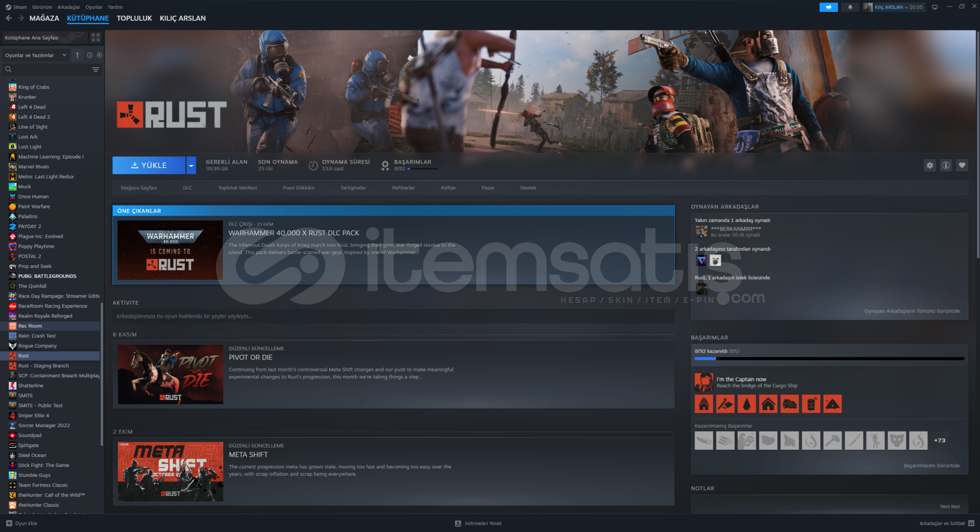Click the achievements progress bar
Image resolution: width=980 pixels, height=532 pixels.
(x=829, y=359)
